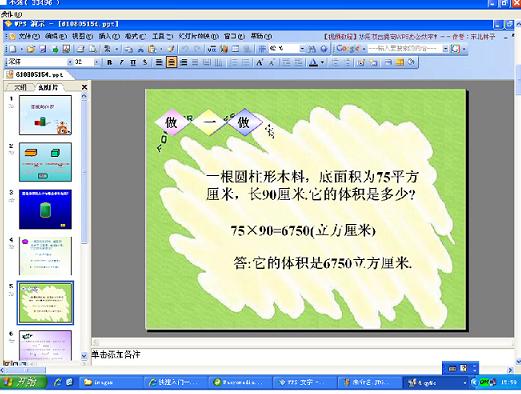Increase font size with the large A icon
This screenshot has height=394, width=521.
(x=259, y=62)
